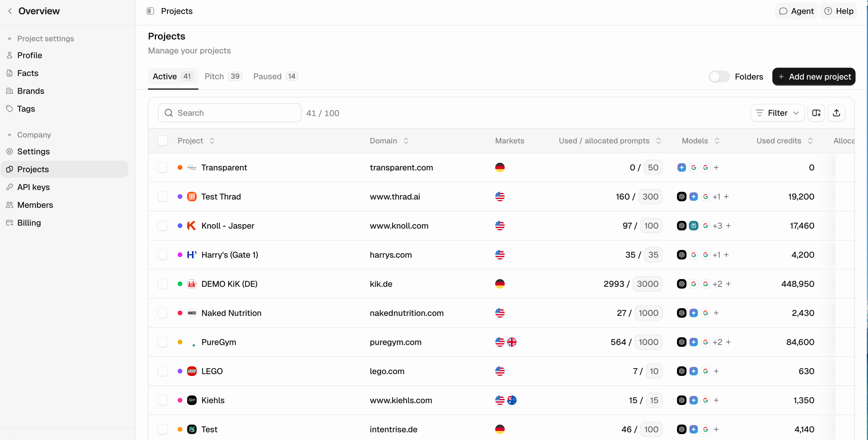Open the Filter dropdown
This screenshot has width=868, height=440.
click(777, 113)
